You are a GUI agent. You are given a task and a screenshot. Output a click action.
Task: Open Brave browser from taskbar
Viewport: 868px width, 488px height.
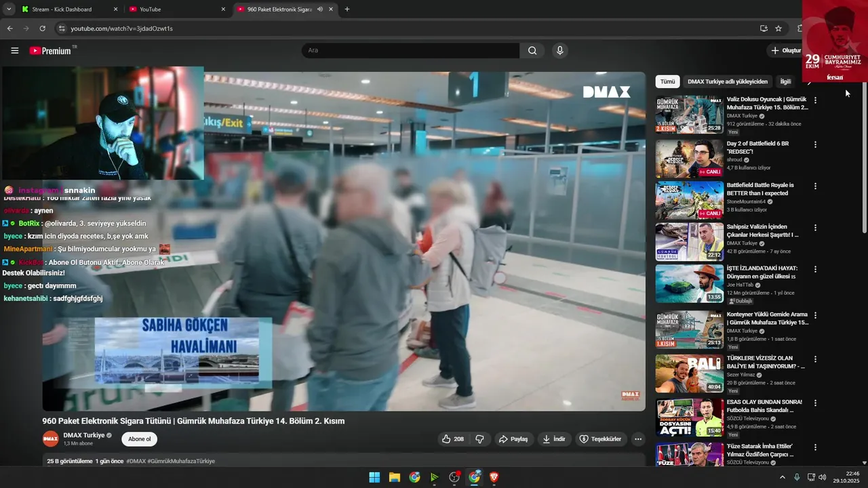pyautogui.click(x=494, y=477)
